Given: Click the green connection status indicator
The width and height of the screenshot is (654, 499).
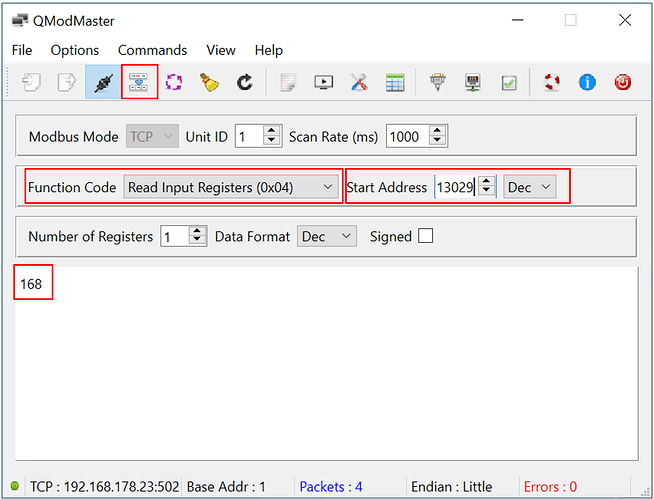Looking at the screenshot, I should 15,486.
